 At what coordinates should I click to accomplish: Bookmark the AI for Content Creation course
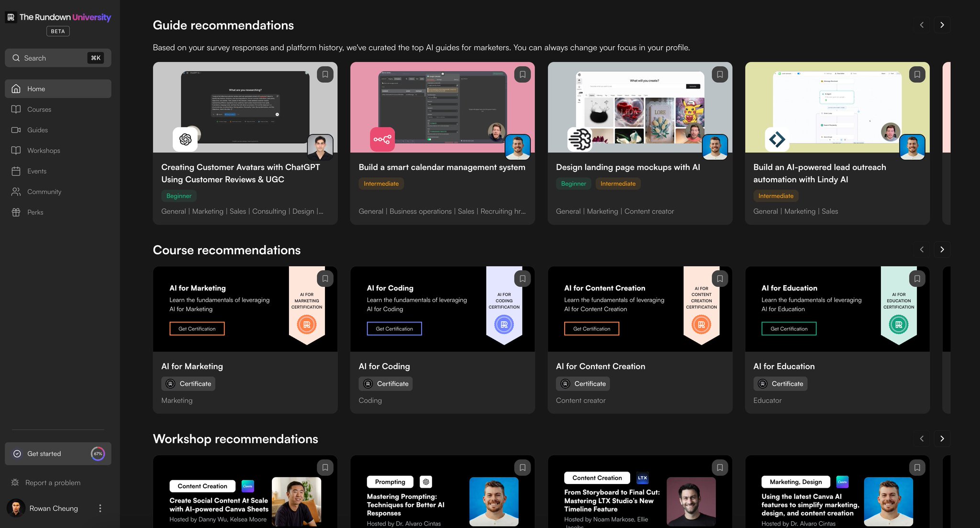(x=720, y=279)
